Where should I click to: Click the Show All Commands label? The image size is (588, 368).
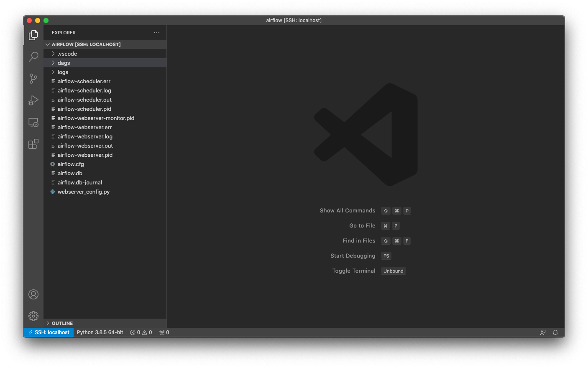point(348,211)
